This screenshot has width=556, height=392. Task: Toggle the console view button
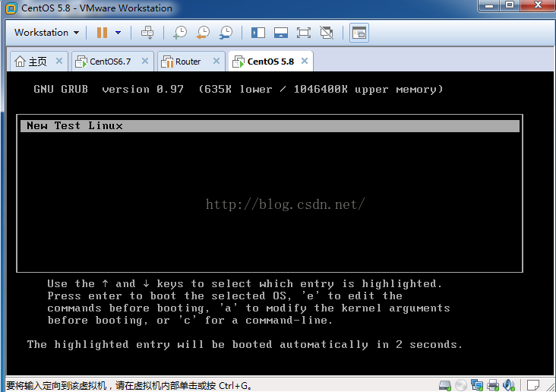[x=359, y=33]
